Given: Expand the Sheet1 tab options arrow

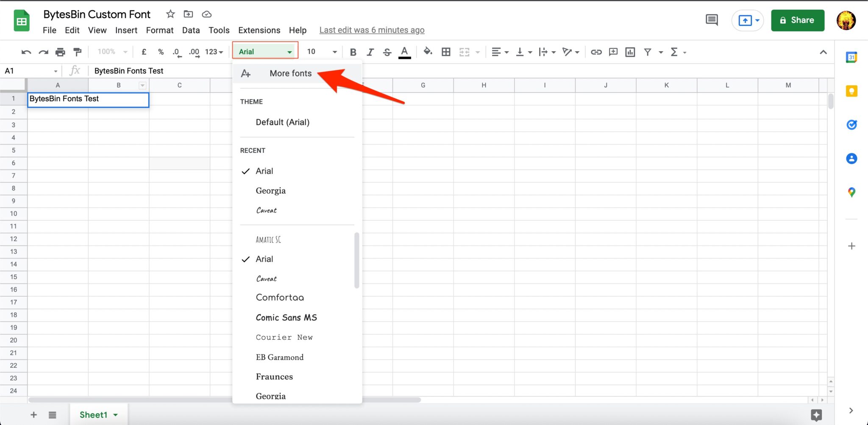Looking at the screenshot, I should [116, 415].
